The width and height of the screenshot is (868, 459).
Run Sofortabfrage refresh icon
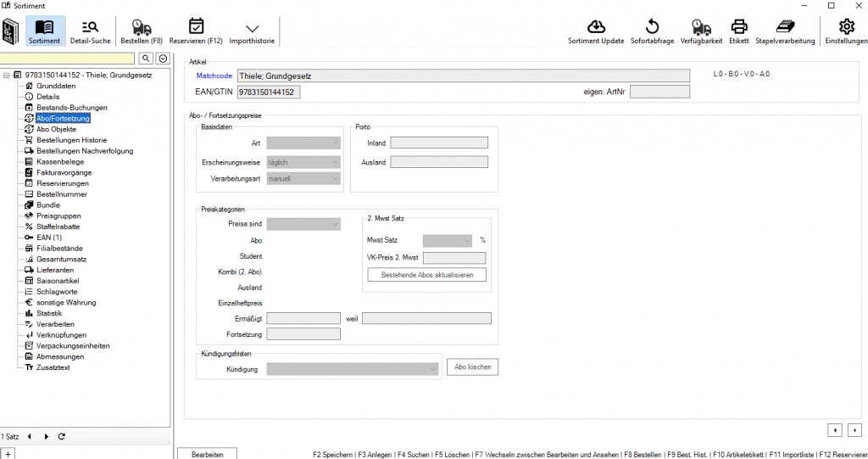[652, 28]
